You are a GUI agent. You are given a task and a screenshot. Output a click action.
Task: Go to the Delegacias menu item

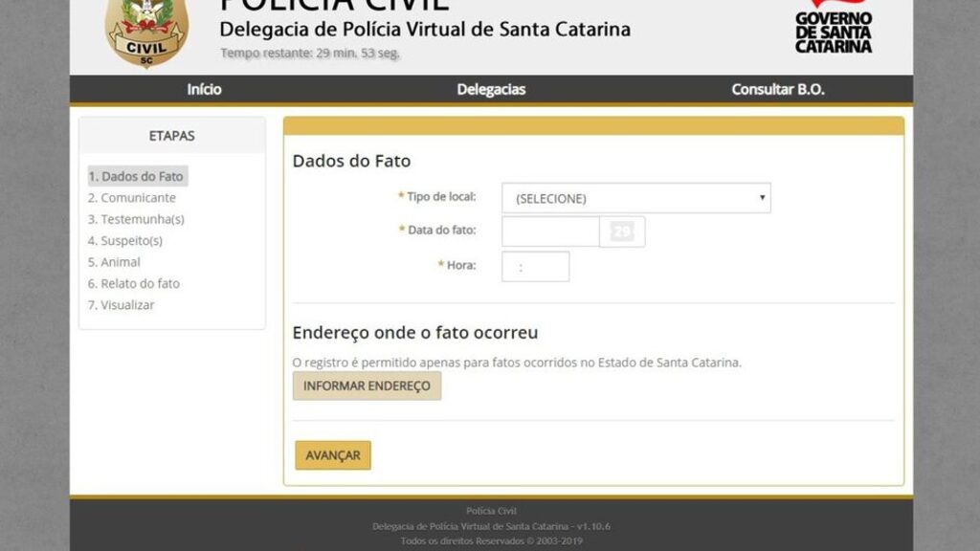coord(491,89)
